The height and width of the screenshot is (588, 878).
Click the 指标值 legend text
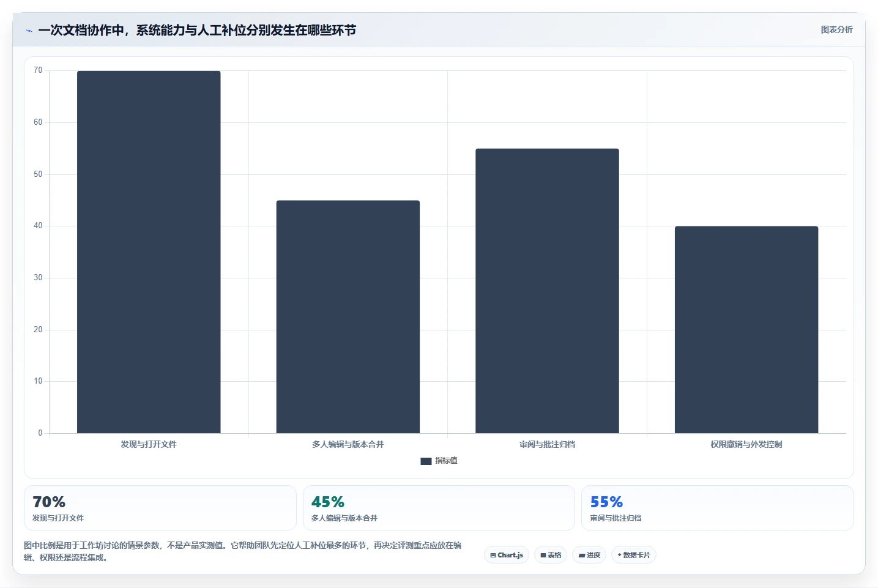click(446, 461)
